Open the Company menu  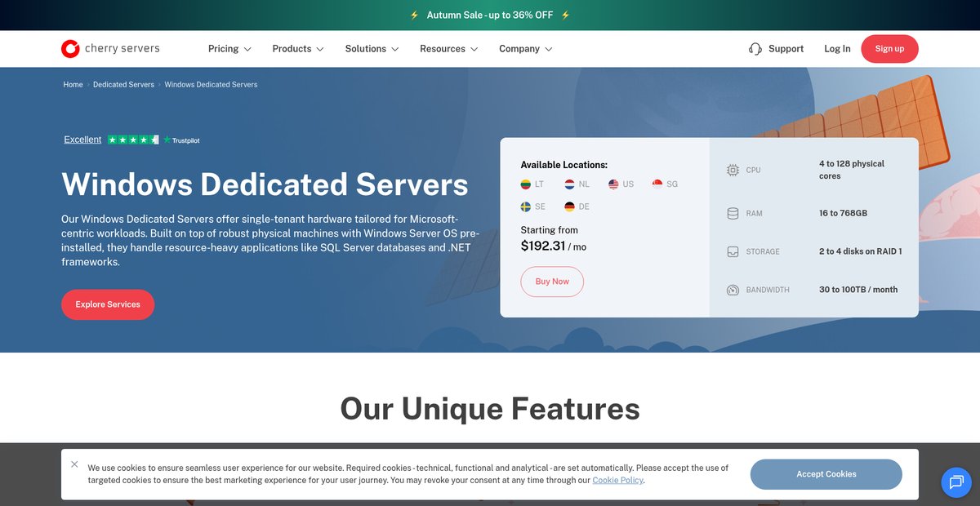pos(526,49)
